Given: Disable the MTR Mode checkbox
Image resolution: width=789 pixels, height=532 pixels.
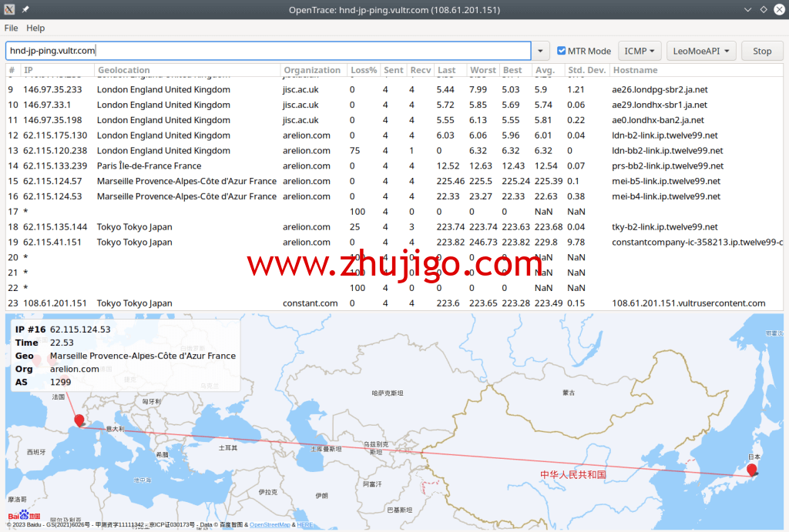Looking at the screenshot, I should (562, 51).
